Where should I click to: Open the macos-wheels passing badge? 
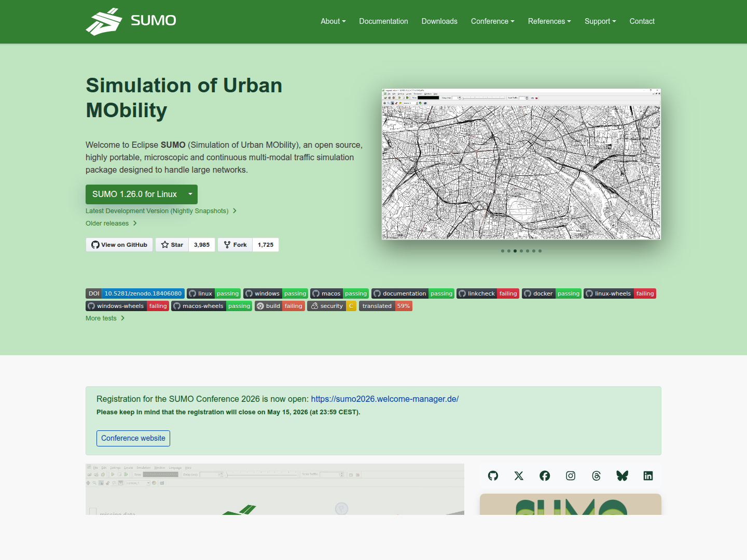[212, 306]
